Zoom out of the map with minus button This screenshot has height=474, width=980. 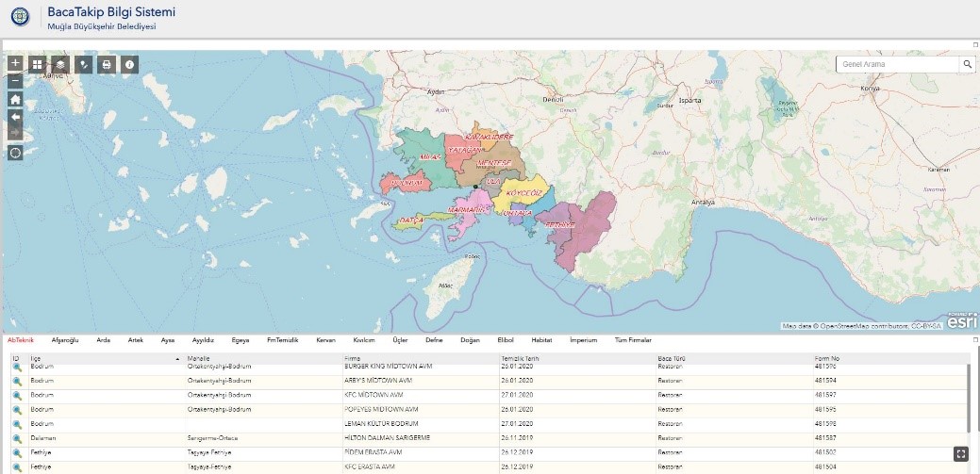(x=16, y=80)
